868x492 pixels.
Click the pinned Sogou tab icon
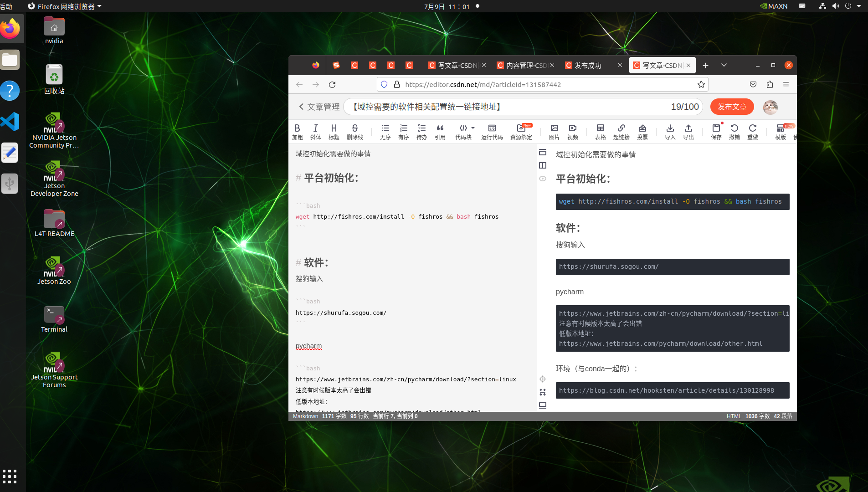coord(336,65)
